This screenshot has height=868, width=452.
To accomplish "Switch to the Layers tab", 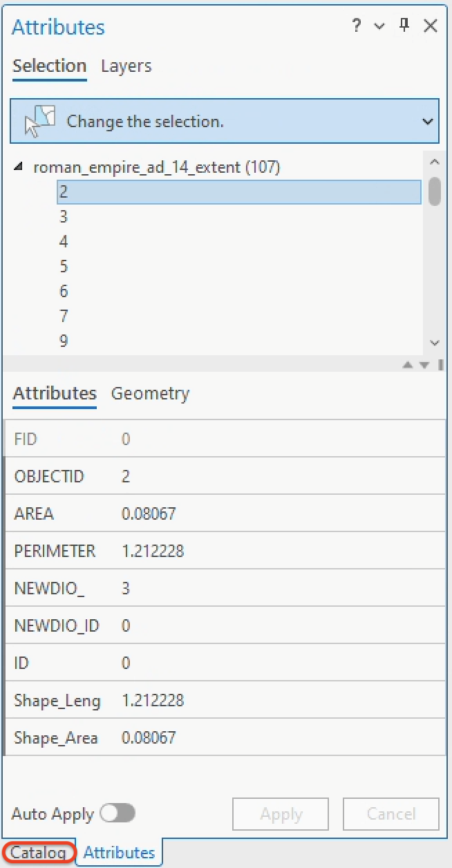I will click(126, 66).
